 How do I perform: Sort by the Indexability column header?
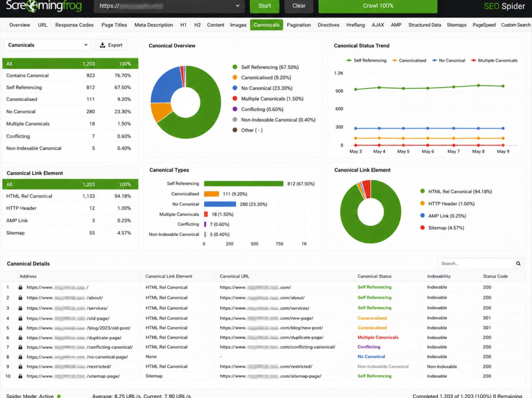coord(439,276)
